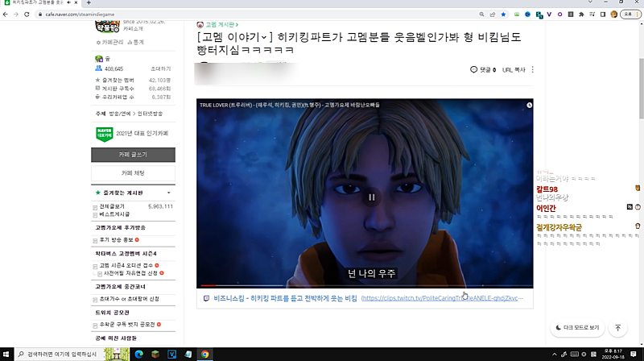The height and width of the screenshot is (361, 644).
Task: Click 인터넷방송 topic category link
Action: point(150,114)
